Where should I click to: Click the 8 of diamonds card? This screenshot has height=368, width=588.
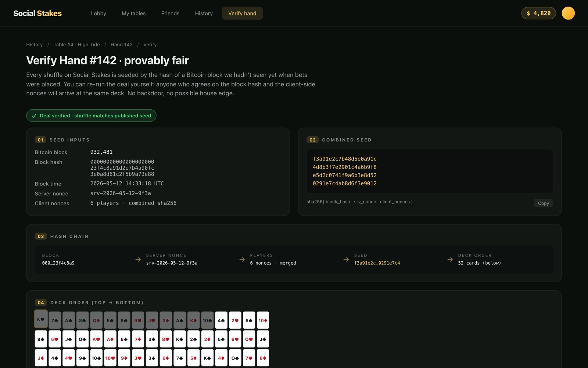click(x=263, y=358)
